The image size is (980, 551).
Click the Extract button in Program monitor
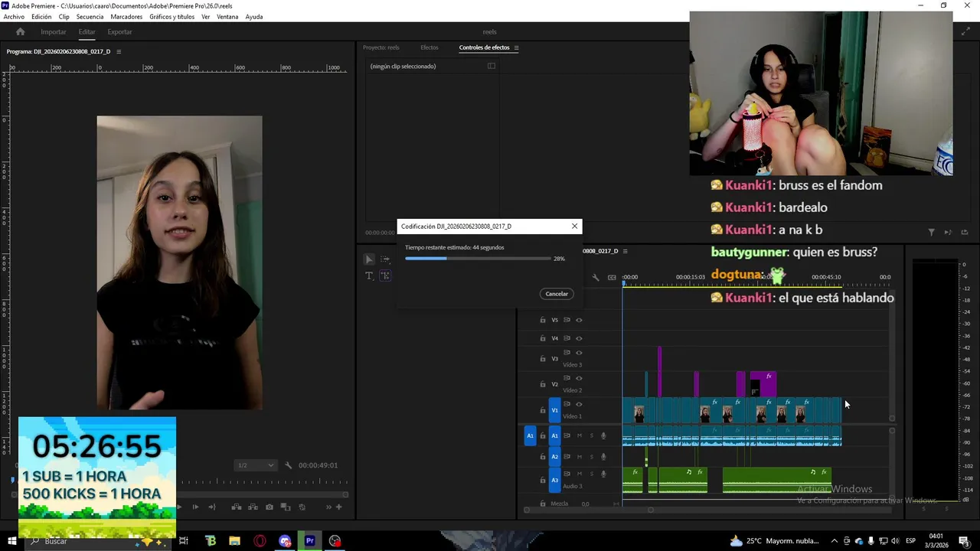point(252,507)
